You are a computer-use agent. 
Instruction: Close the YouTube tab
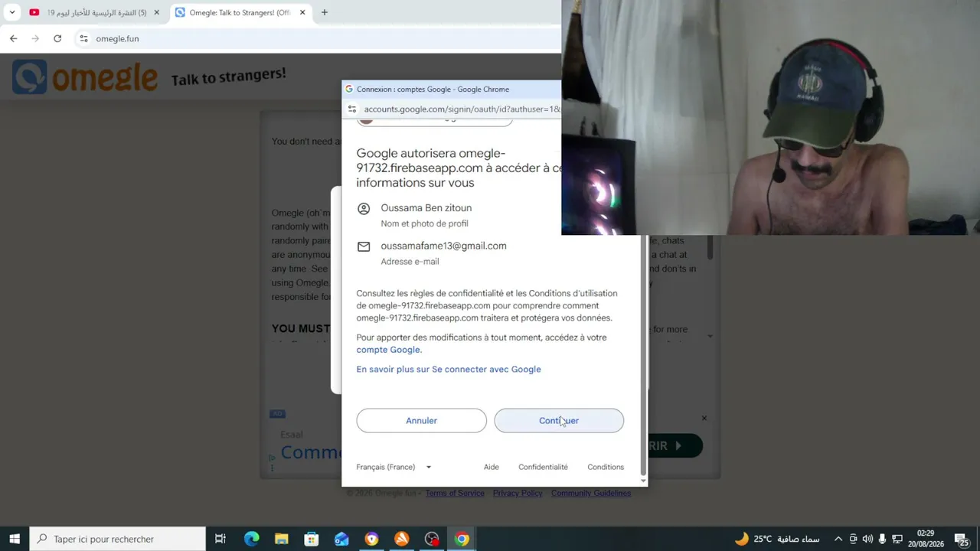pyautogui.click(x=157, y=12)
